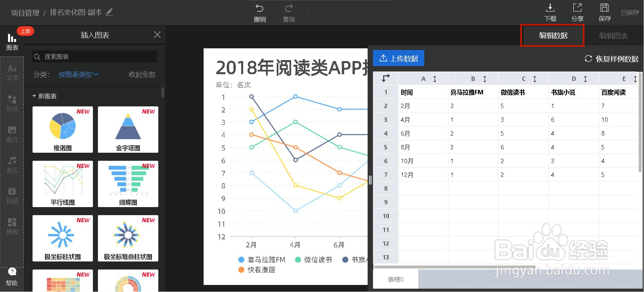Select the 金字塔图 chart thumbnail

[128, 130]
